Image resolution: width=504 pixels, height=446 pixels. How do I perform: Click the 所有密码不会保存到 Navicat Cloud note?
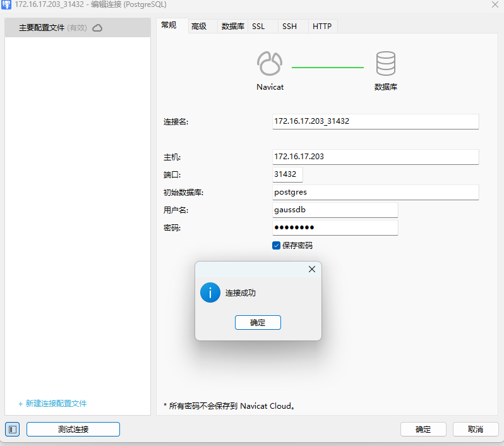229,406
